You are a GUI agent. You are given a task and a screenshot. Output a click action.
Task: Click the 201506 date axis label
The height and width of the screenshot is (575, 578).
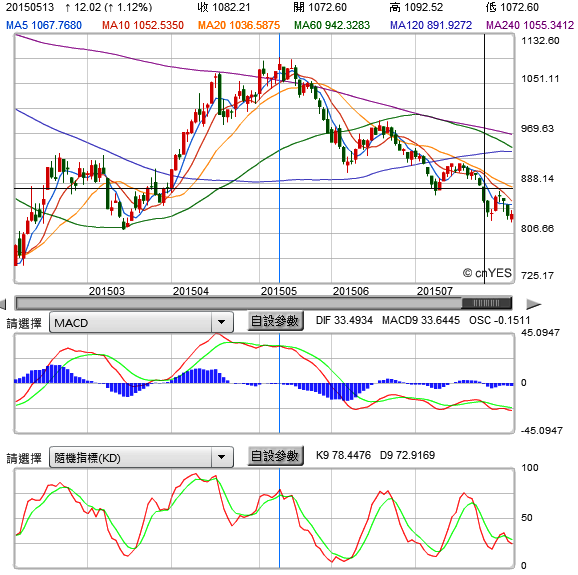(351, 291)
